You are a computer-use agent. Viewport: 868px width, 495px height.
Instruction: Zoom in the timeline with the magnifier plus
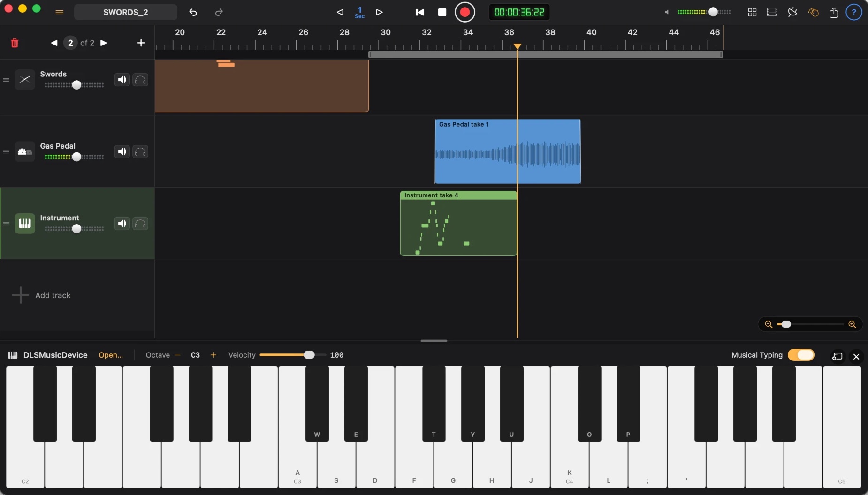coord(852,324)
